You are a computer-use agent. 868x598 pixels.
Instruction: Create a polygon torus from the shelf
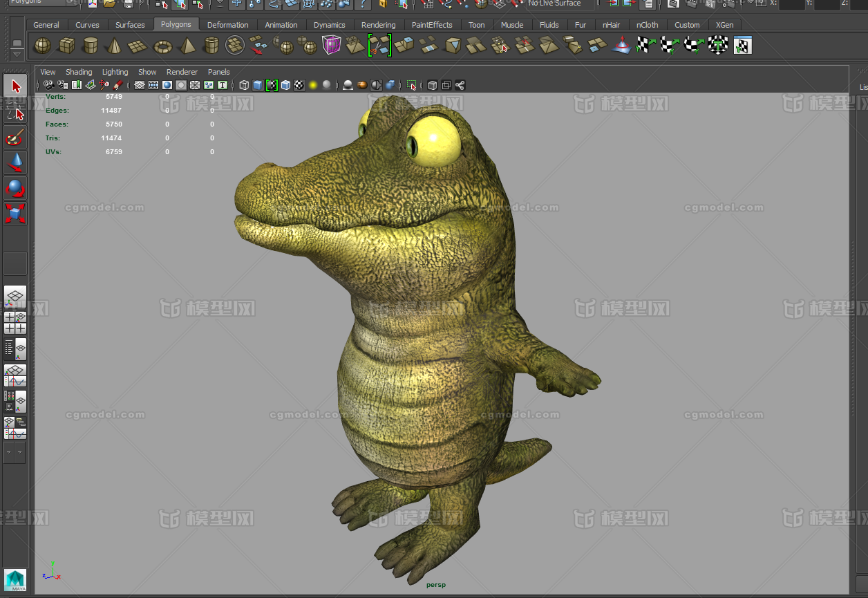click(162, 46)
